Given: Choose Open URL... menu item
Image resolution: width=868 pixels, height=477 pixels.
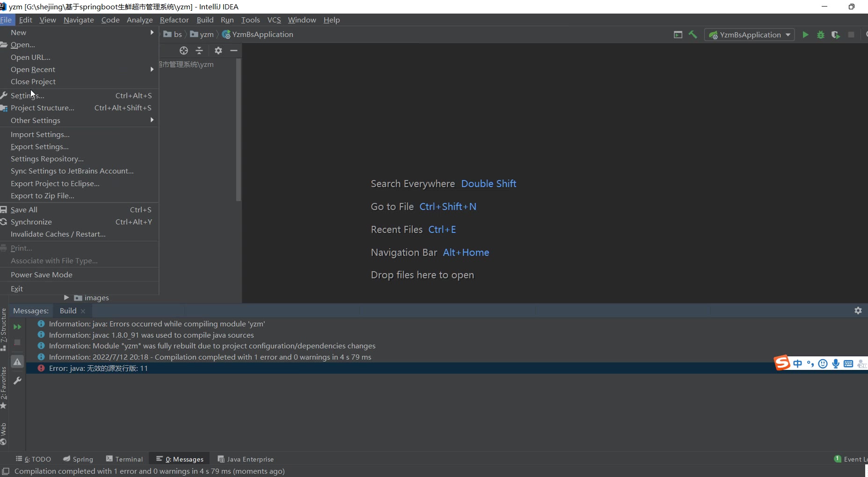Looking at the screenshot, I should 80,57.
